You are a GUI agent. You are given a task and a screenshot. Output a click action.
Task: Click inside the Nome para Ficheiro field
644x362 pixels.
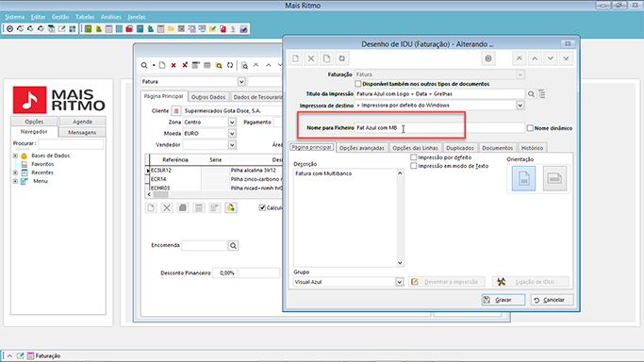coord(439,128)
